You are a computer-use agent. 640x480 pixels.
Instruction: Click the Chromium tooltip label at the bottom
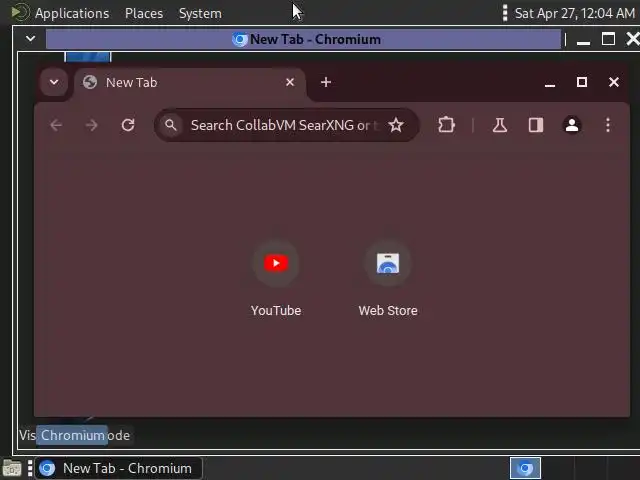click(x=72, y=435)
